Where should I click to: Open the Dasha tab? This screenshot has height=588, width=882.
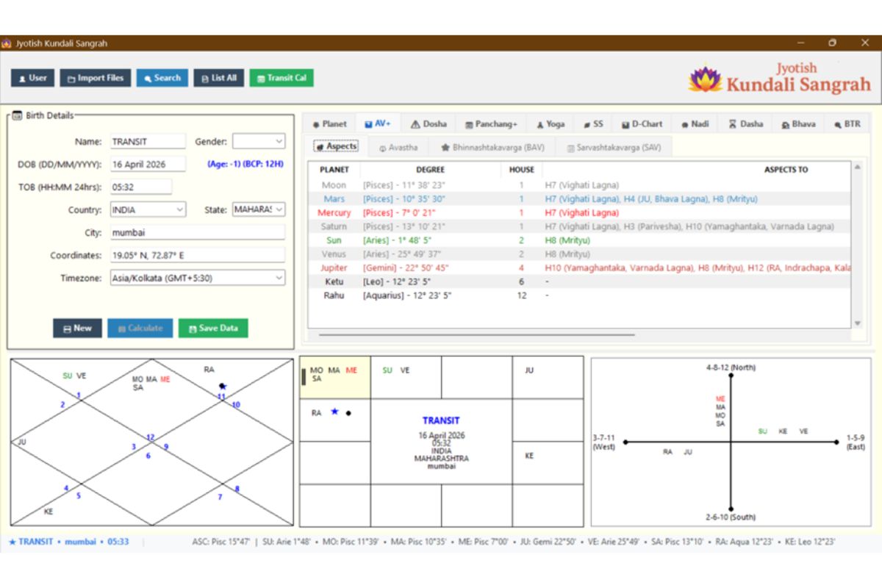(x=745, y=124)
